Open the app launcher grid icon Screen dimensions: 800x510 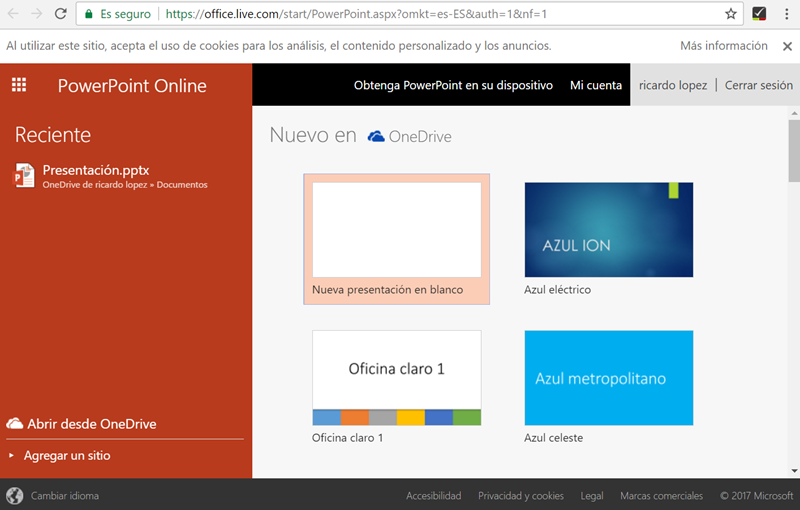(x=19, y=85)
